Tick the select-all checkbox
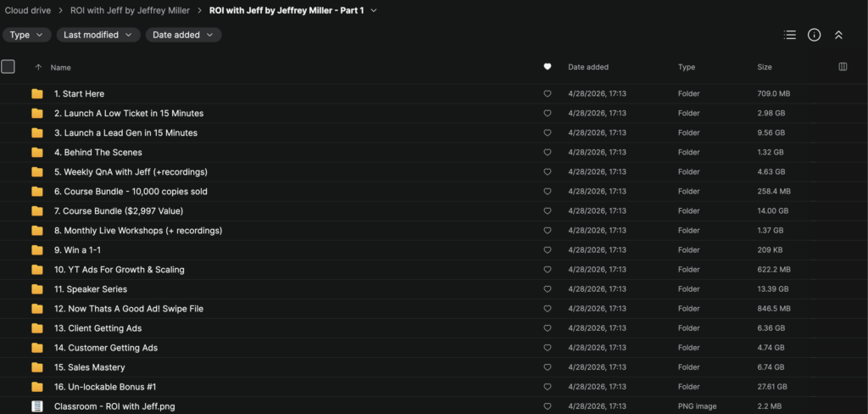This screenshot has width=868, height=414. point(8,67)
